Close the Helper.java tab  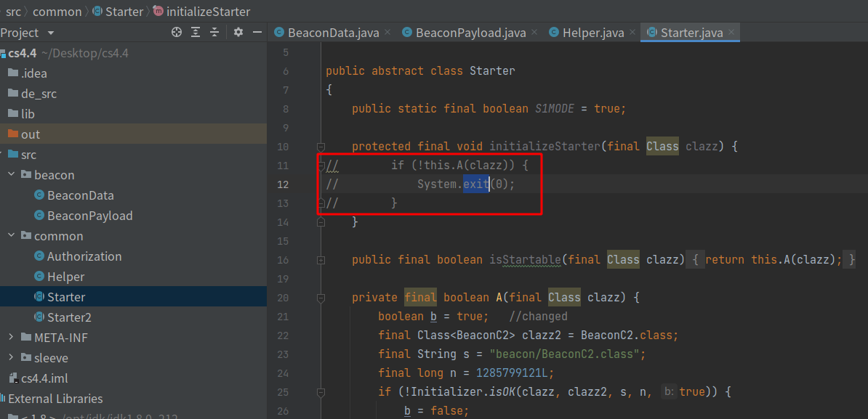click(x=632, y=33)
